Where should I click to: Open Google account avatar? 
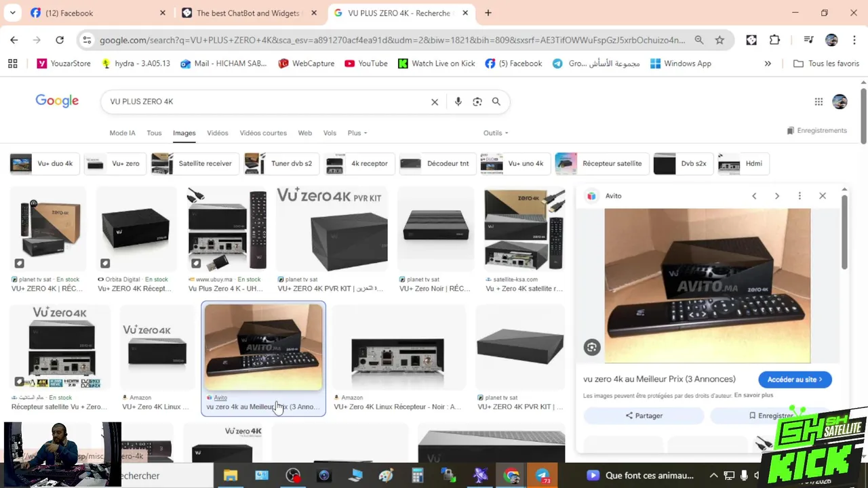tap(840, 102)
